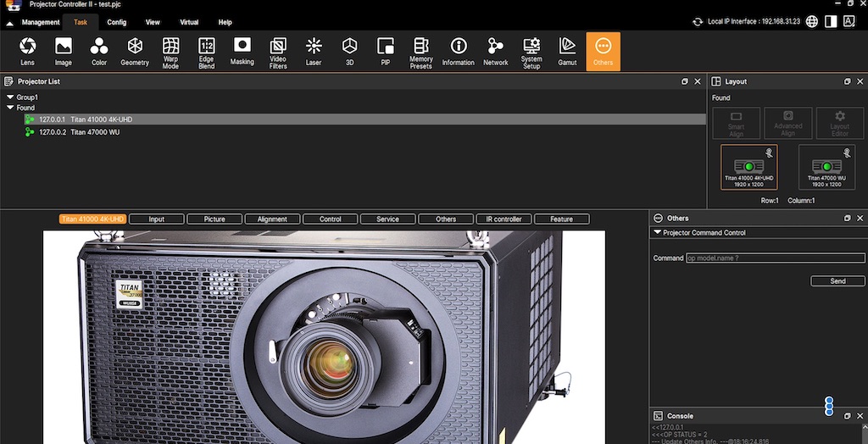Open the Color task tool
The image size is (868, 444).
click(99, 52)
